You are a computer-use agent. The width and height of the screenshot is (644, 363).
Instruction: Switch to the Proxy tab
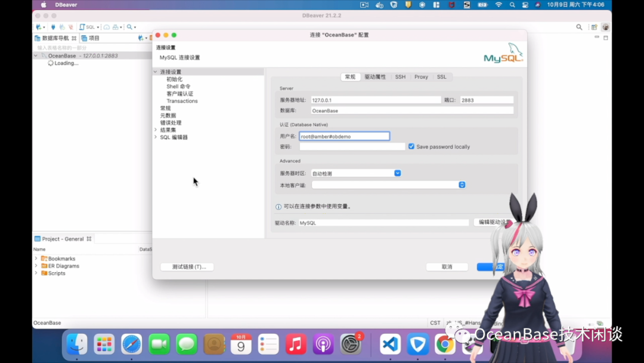[421, 77]
